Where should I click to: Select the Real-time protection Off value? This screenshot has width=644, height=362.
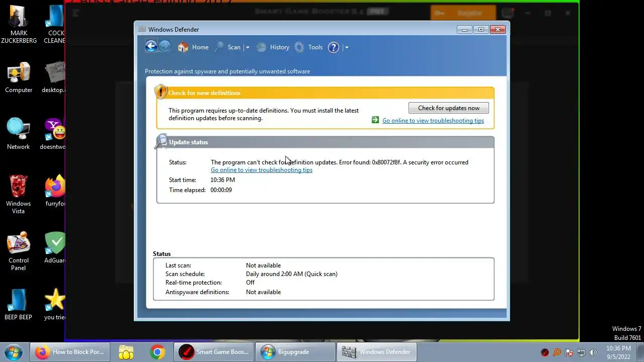[x=250, y=283]
